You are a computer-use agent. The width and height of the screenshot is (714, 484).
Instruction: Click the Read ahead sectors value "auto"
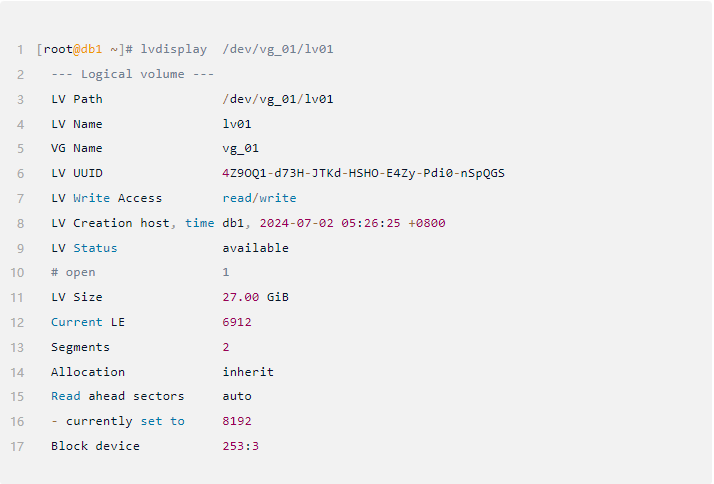click(237, 396)
